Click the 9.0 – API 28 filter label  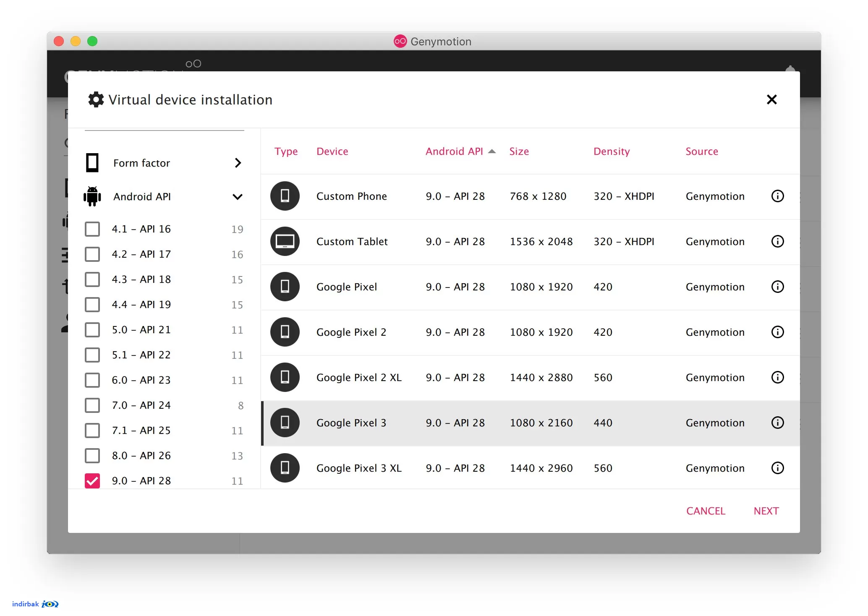141,481
